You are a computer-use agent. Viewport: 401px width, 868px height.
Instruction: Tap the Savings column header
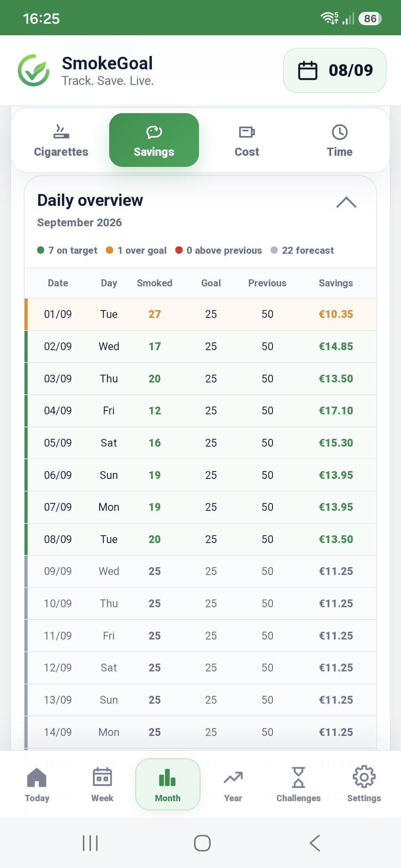pos(336,283)
